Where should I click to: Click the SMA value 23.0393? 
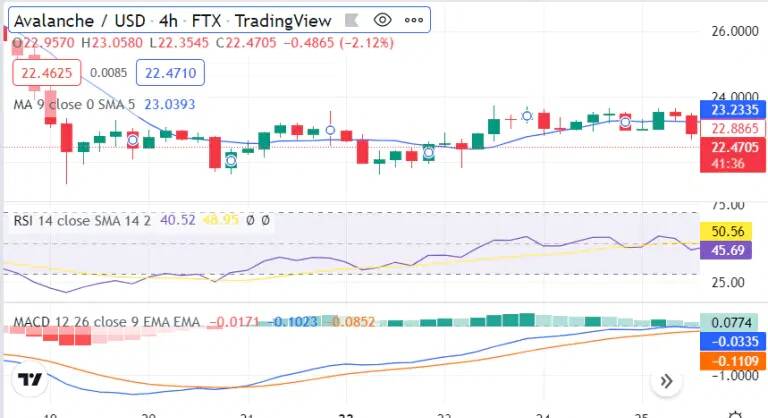pyautogui.click(x=169, y=104)
